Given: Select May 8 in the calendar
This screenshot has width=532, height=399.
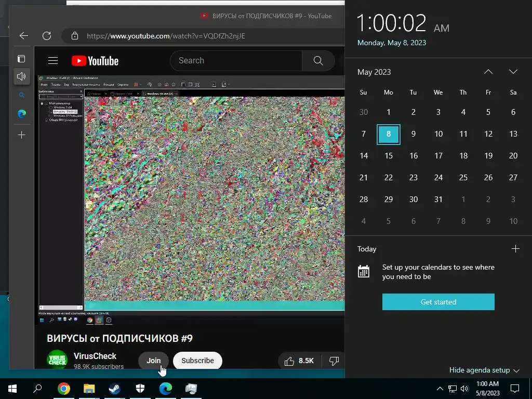Looking at the screenshot, I should coord(389,134).
